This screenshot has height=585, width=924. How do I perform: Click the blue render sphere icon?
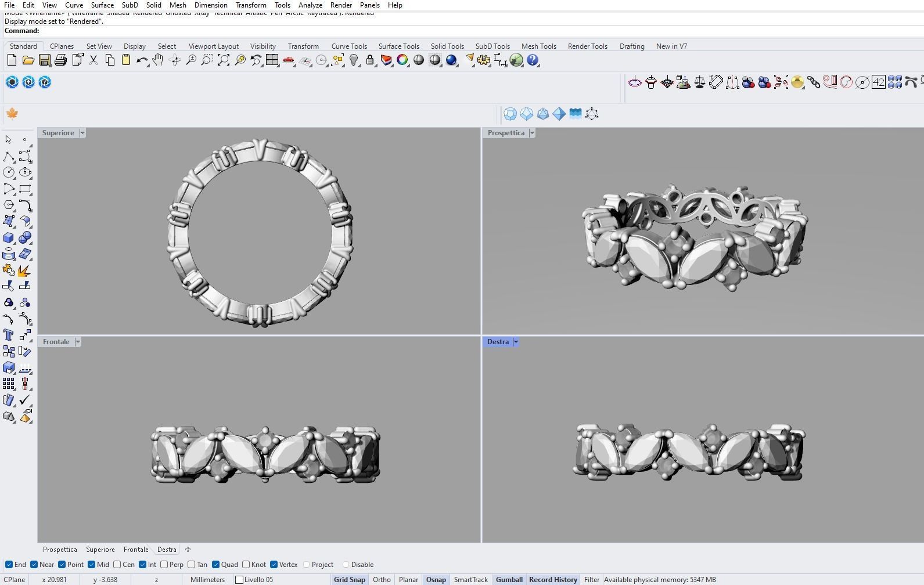(451, 60)
